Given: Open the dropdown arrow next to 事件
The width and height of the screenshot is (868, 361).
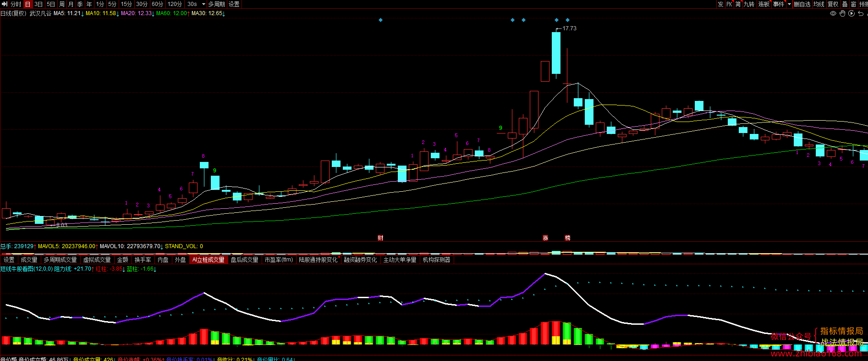Looking at the screenshot, I should coord(789,4).
